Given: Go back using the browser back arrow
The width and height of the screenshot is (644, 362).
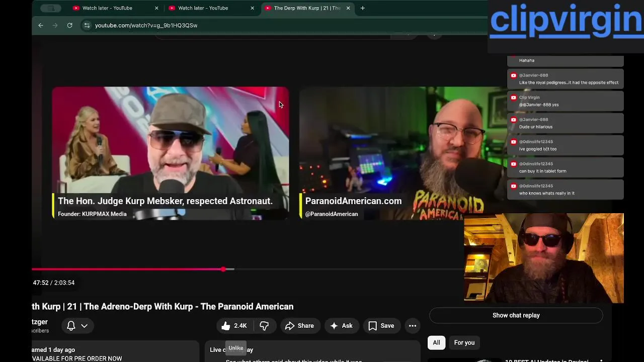Looking at the screenshot, I should 41,25.
